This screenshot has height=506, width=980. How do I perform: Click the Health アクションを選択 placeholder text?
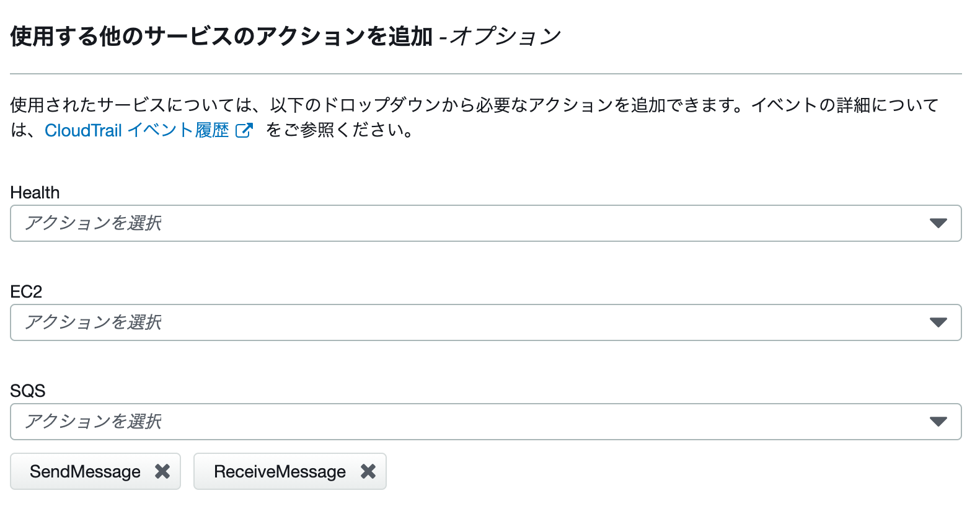[93, 223]
